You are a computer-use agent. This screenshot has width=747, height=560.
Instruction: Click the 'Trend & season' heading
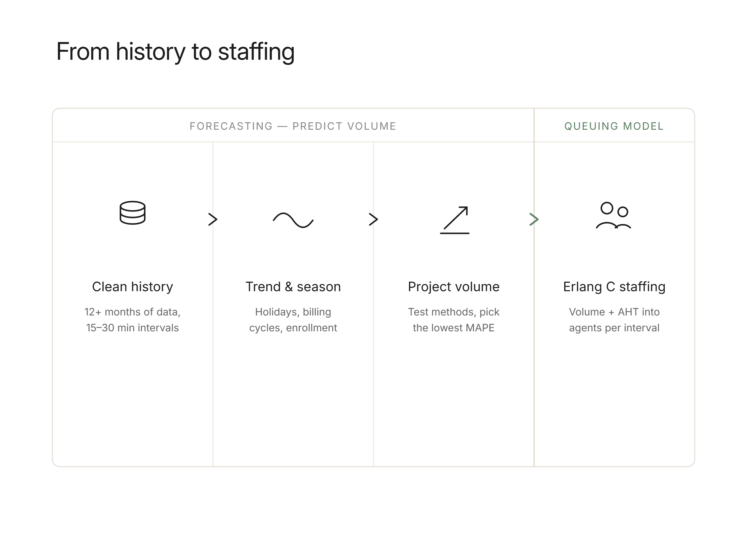point(293,287)
